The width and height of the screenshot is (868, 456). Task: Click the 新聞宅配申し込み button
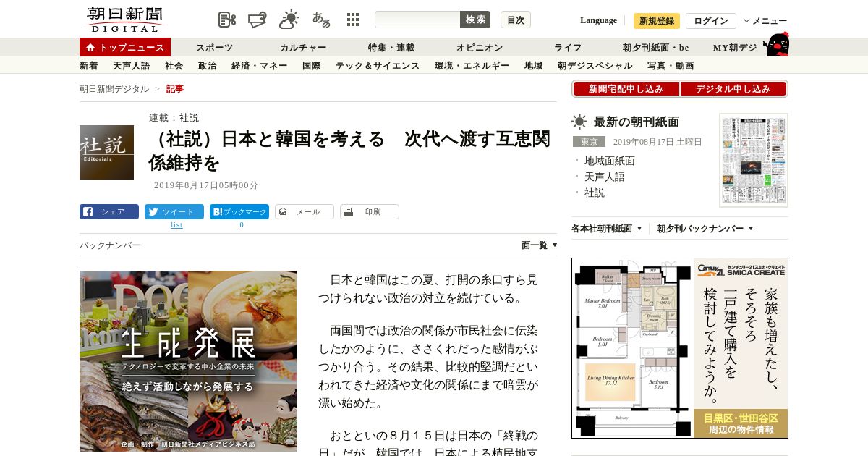click(x=626, y=88)
